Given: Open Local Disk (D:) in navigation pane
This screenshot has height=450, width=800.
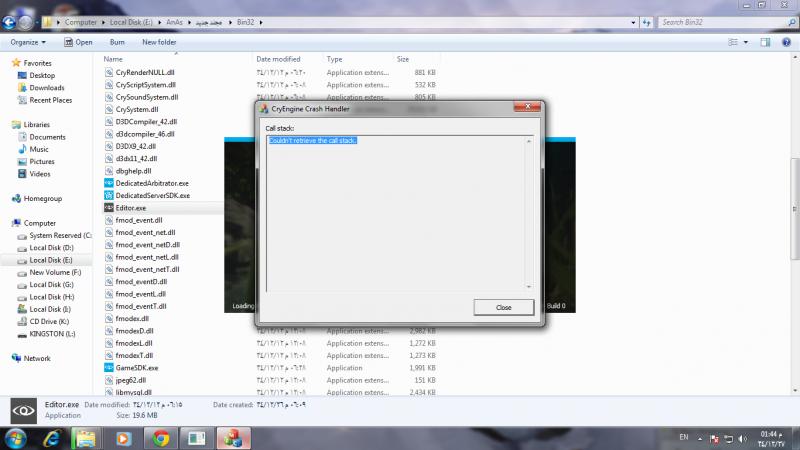Looking at the screenshot, I should pos(51,247).
